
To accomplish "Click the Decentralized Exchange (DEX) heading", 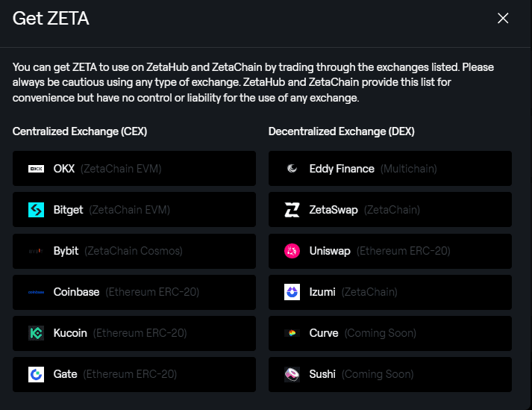I will 342,131.
